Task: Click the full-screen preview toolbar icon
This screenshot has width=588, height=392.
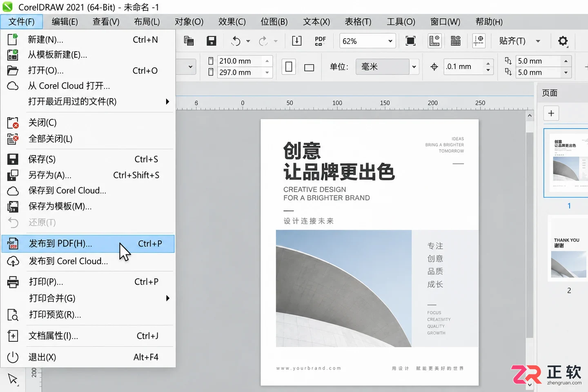Action: pyautogui.click(x=410, y=41)
